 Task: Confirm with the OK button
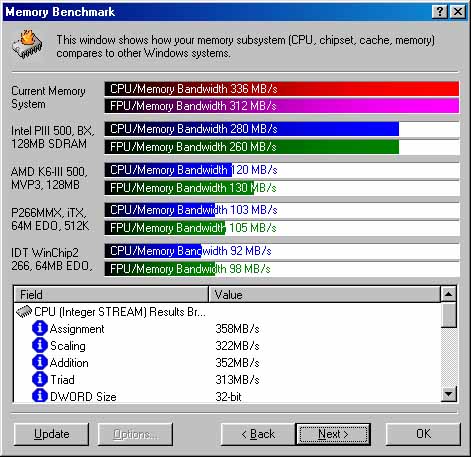(423, 434)
